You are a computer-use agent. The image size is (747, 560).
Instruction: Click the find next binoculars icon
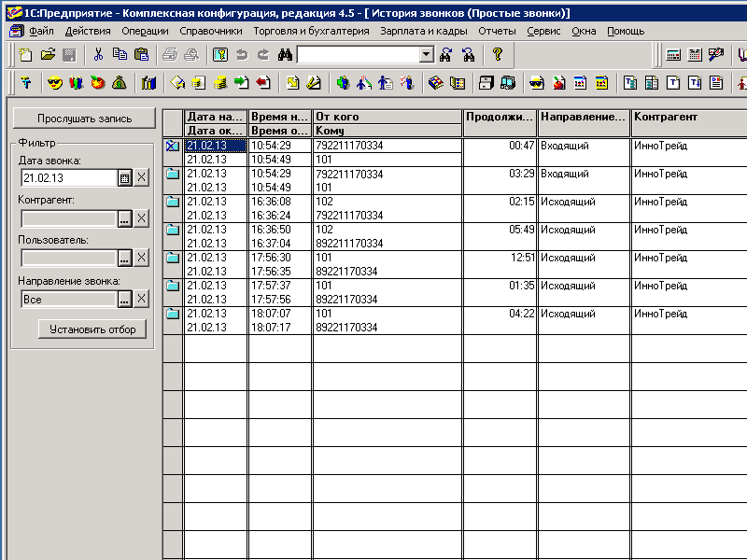446,55
